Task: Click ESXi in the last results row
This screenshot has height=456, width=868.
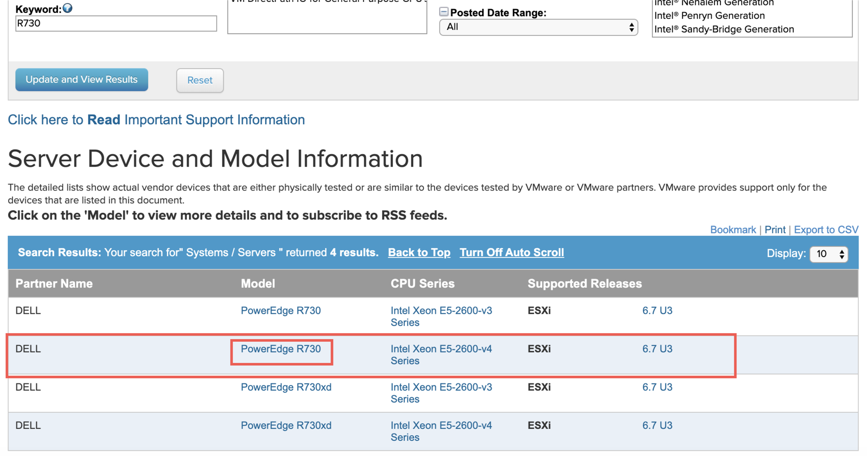Action: 539,425
